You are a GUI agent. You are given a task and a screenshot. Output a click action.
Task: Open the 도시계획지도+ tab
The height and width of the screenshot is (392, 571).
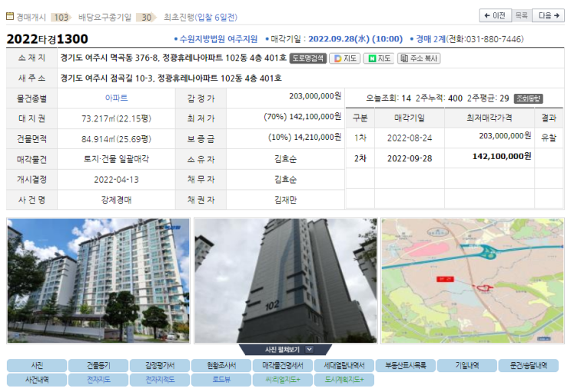tap(344, 380)
